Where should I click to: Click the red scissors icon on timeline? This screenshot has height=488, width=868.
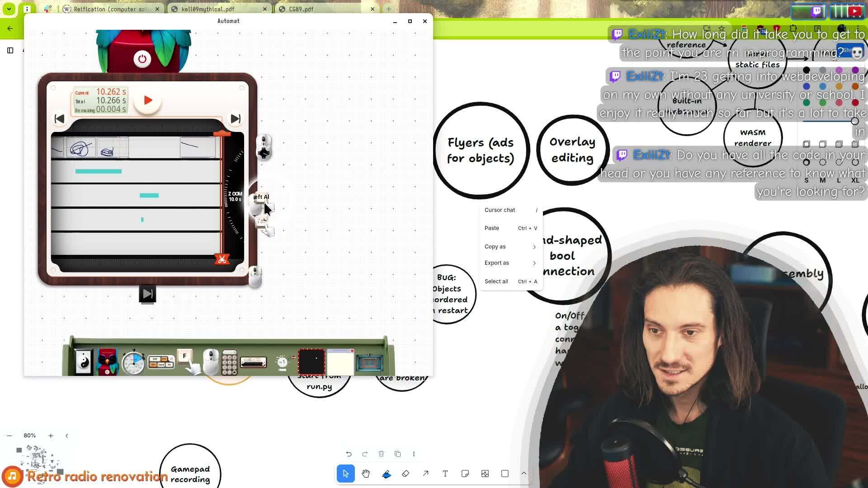point(222,259)
